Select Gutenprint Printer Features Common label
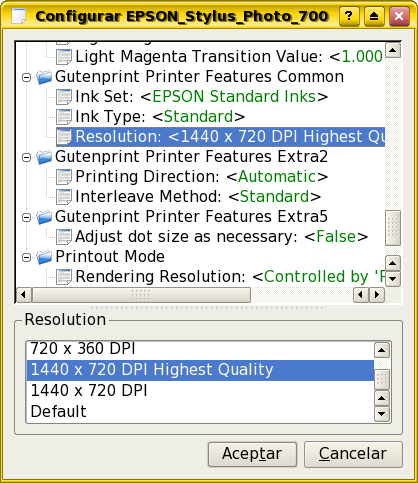418x483 pixels. (x=199, y=77)
